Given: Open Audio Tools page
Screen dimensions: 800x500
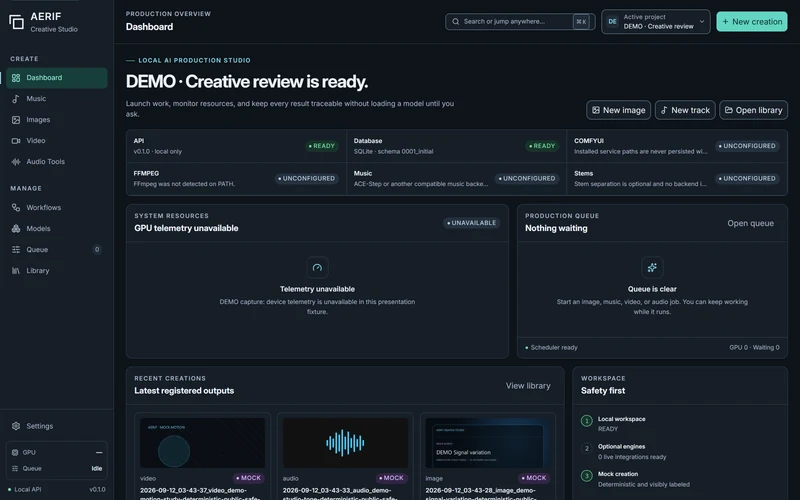Looking at the screenshot, I should point(57,162).
